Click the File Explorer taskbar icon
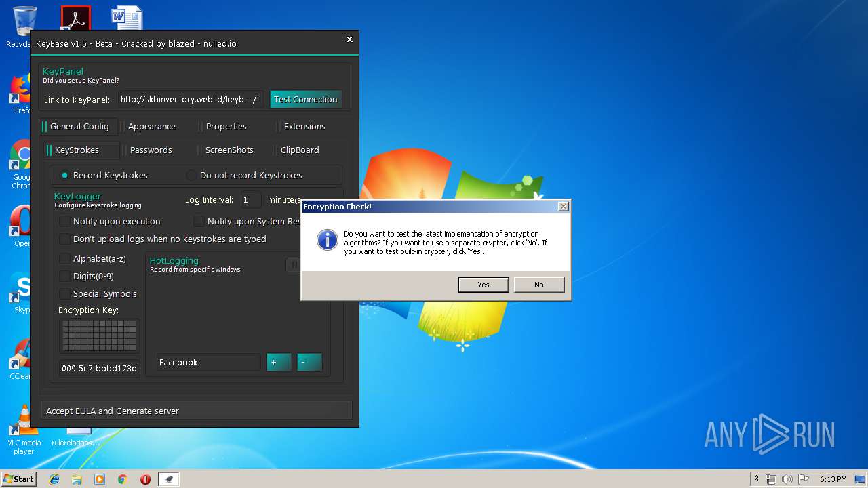 click(77, 479)
